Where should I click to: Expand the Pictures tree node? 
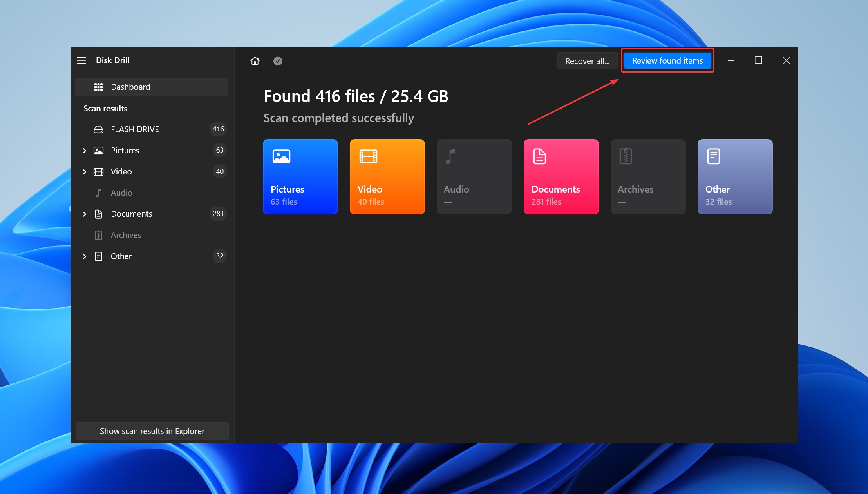[x=85, y=151]
